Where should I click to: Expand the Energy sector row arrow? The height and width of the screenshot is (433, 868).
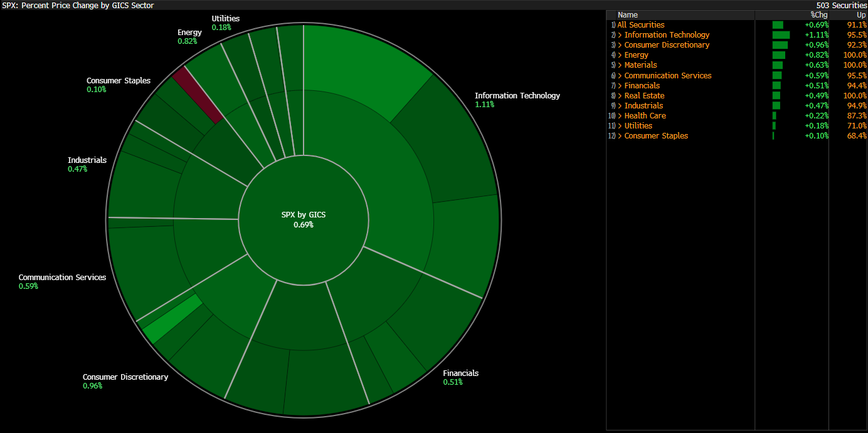[x=620, y=55]
